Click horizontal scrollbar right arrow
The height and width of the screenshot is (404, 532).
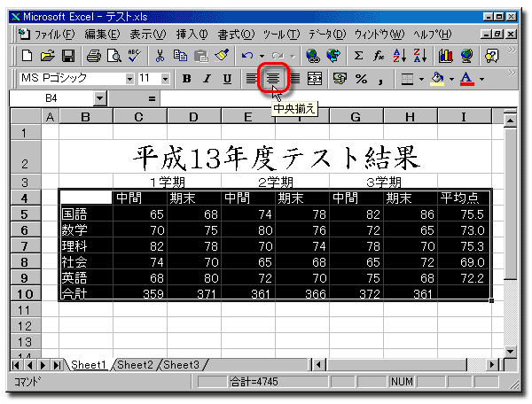[492, 365]
